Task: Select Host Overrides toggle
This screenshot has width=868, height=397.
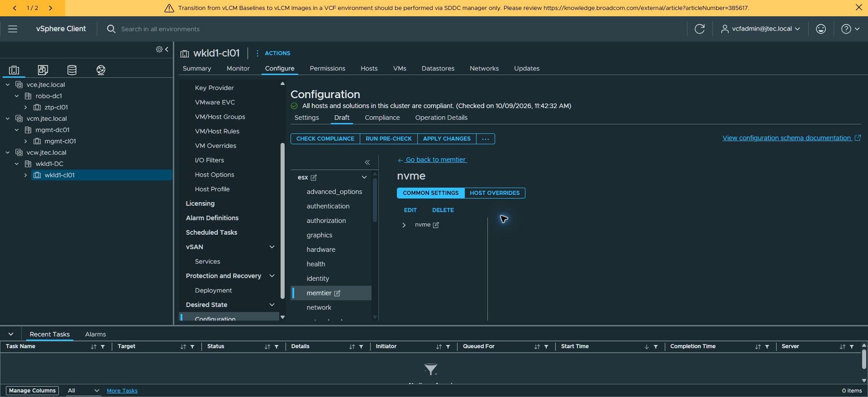Action: click(x=495, y=193)
